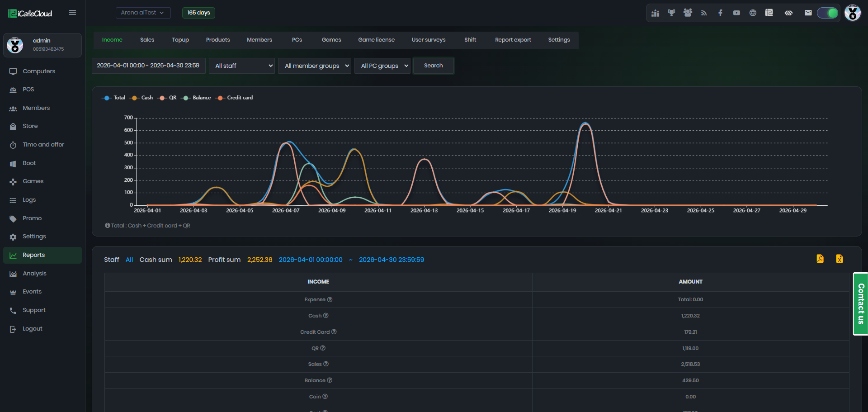Click the trophy icon in top toolbar
This screenshot has width=868, height=412.
pyautogui.click(x=671, y=13)
